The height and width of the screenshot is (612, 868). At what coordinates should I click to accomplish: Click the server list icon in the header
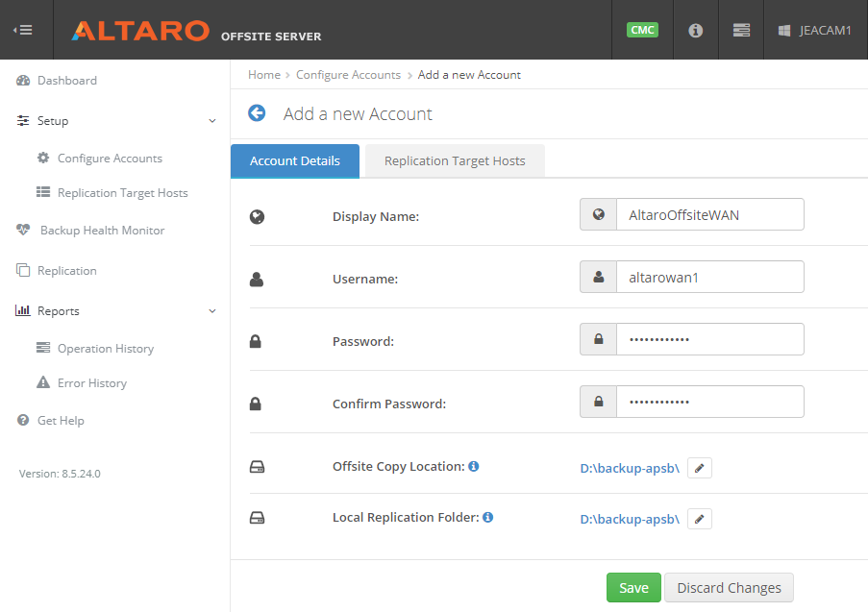click(741, 30)
